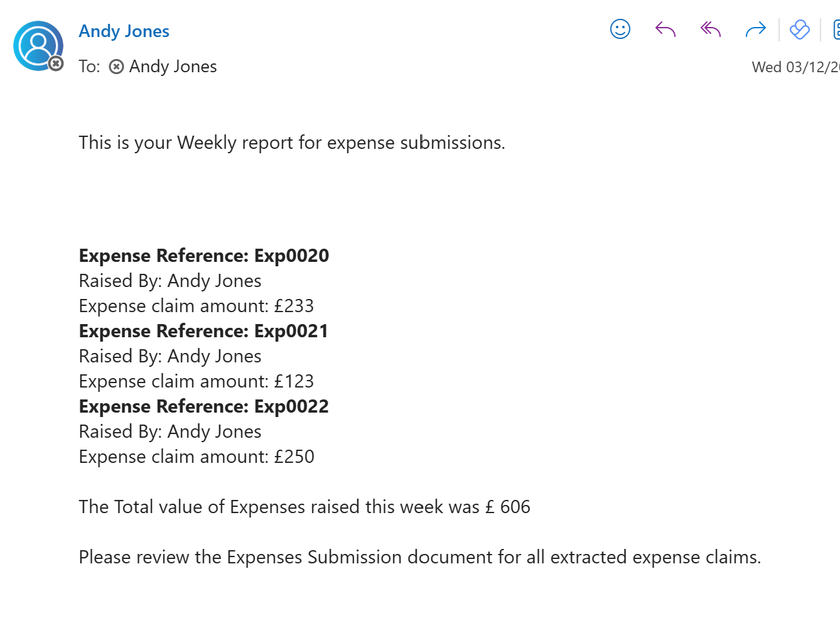Click the £123 expense claim amount line
The height and width of the screenshot is (618, 840).
(196, 381)
